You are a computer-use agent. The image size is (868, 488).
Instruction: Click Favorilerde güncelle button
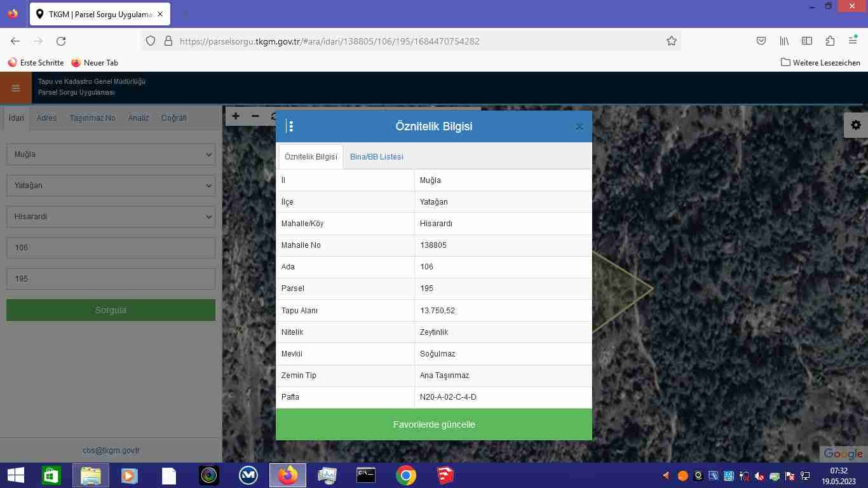pos(434,424)
